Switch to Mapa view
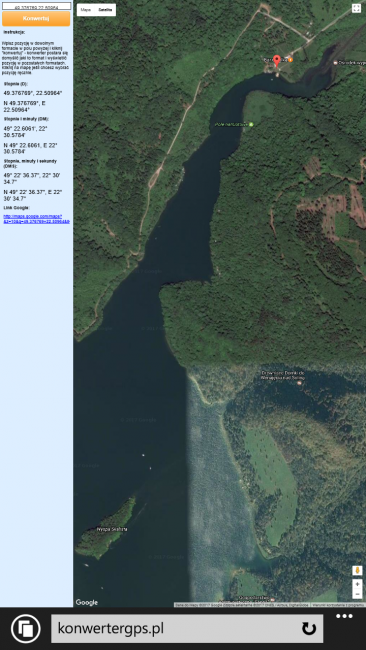Viewport: 366px width, 650px height. (86, 10)
